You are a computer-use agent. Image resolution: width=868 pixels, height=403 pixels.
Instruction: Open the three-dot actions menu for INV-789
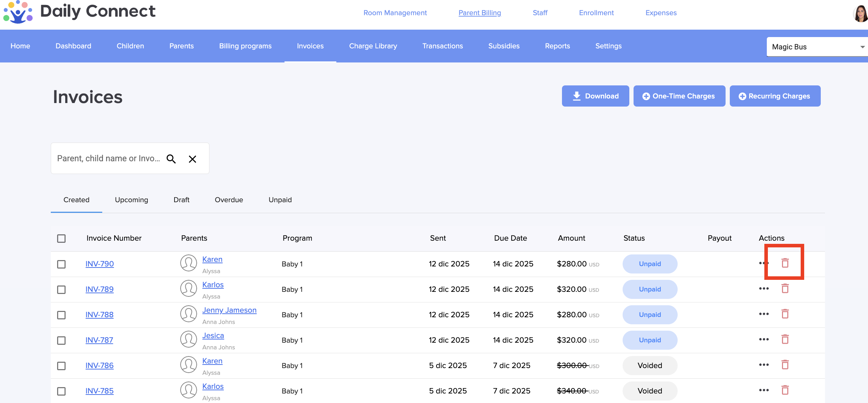pyautogui.click(x=764, y=289)
